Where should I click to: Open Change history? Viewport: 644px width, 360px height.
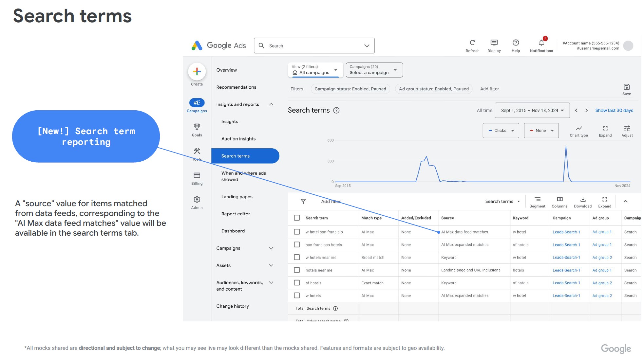[x=233, y=306]
